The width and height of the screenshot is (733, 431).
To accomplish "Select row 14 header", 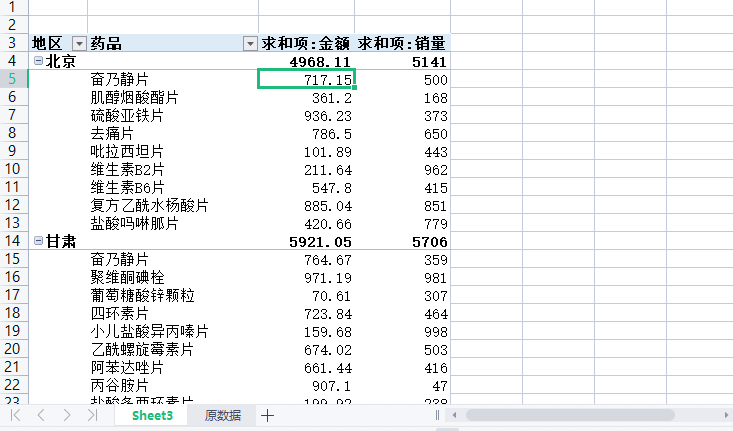I will pos(13,242).
